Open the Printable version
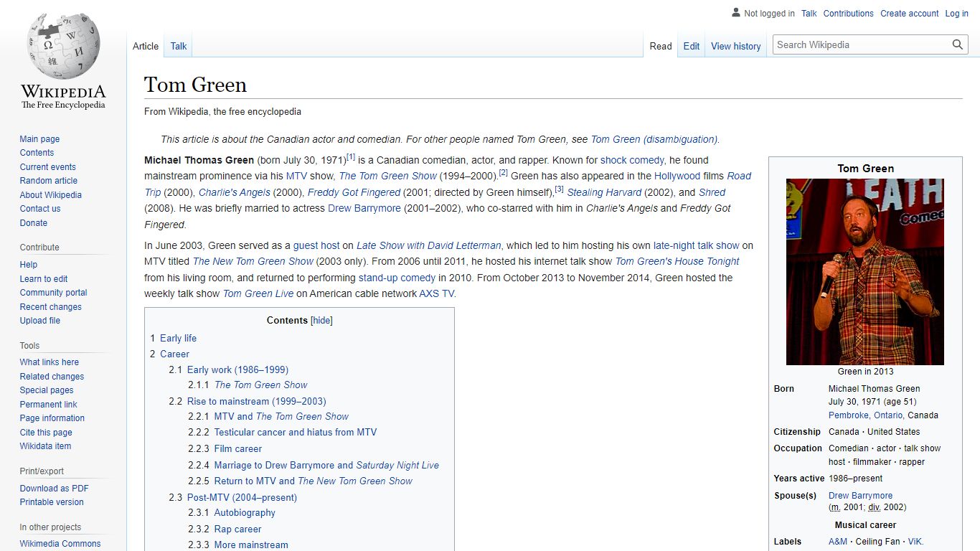The width and height of the screenshot is (980, 551). tap(52, 502)
